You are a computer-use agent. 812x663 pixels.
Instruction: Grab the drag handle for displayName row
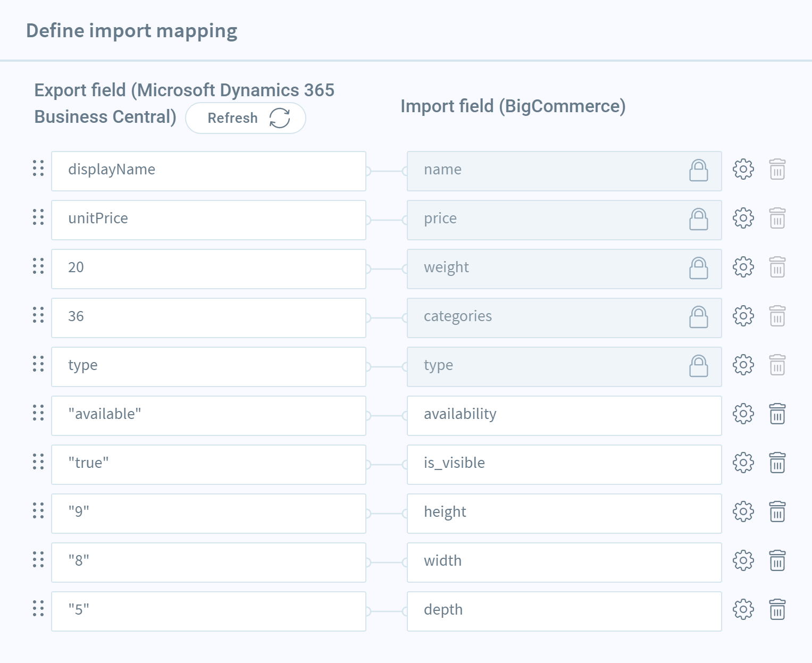38,168
